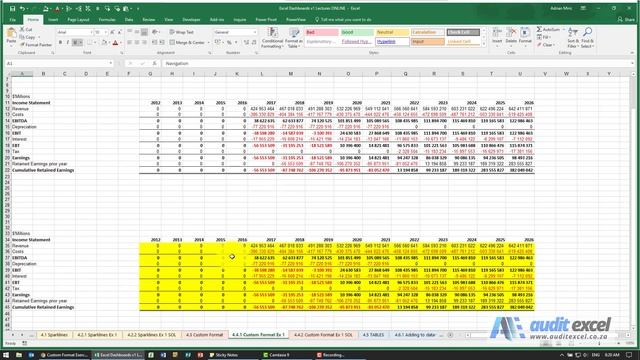Save the workbook from Quick Access Toolbar
Screen dimensions: 640x360
click(x=13, y=9)
